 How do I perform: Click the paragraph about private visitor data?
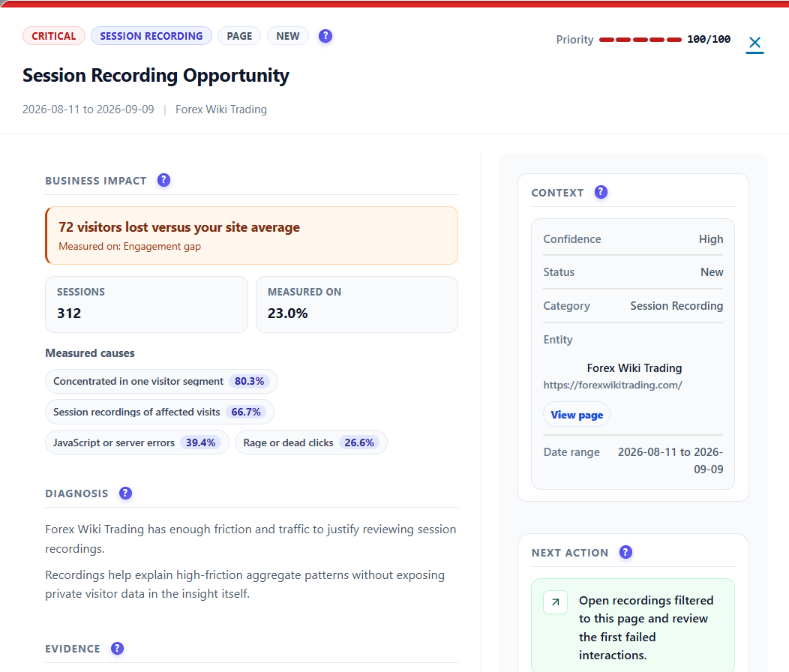245,584
